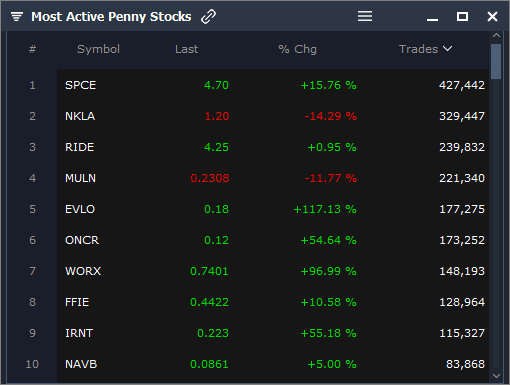Sort by the Symbol column header
This screenshot has height=385, width=510.
[98, 49]
